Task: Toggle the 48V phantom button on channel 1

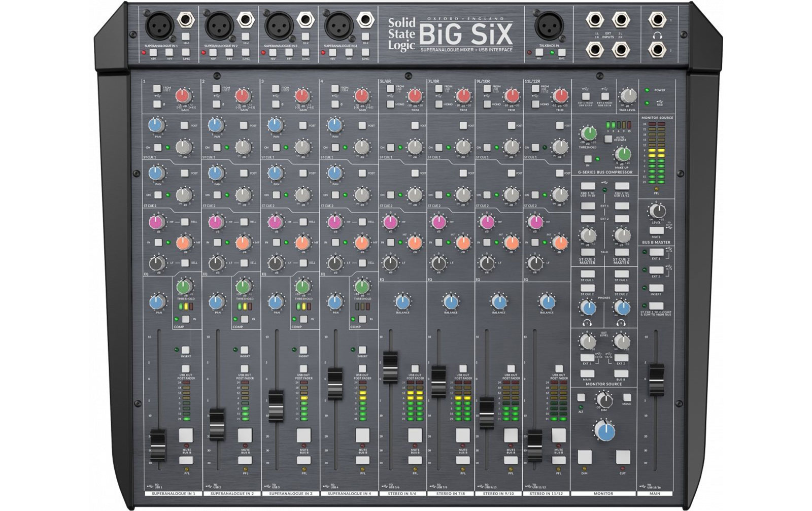Action: pos(153,52)
